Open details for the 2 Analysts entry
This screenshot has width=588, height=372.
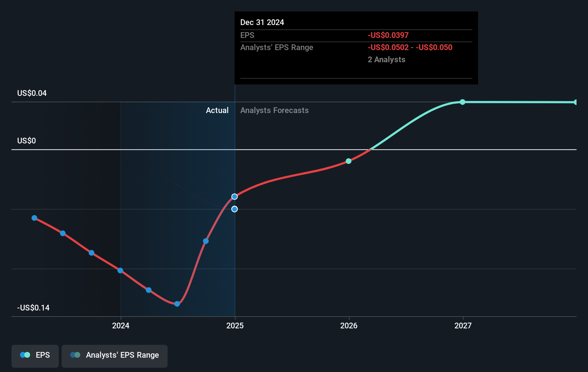[x=386, y=59]
